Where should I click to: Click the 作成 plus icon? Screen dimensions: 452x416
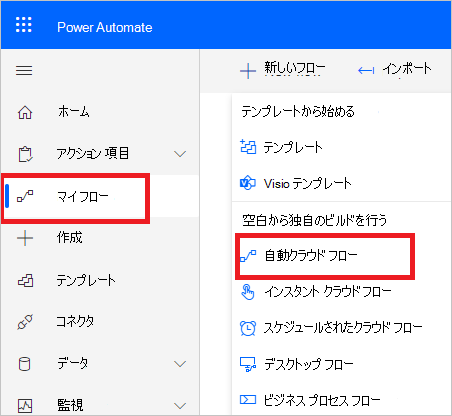point(25,238)
